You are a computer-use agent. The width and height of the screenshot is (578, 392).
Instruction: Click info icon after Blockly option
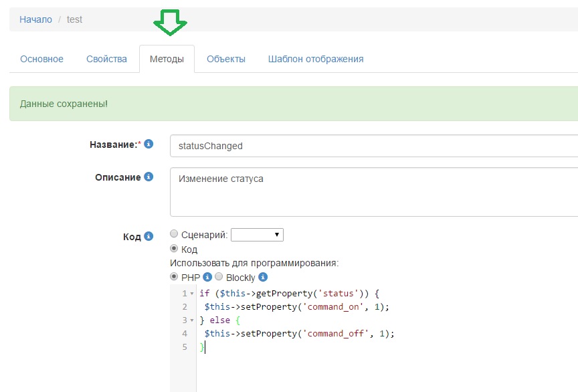coord(263,277)
